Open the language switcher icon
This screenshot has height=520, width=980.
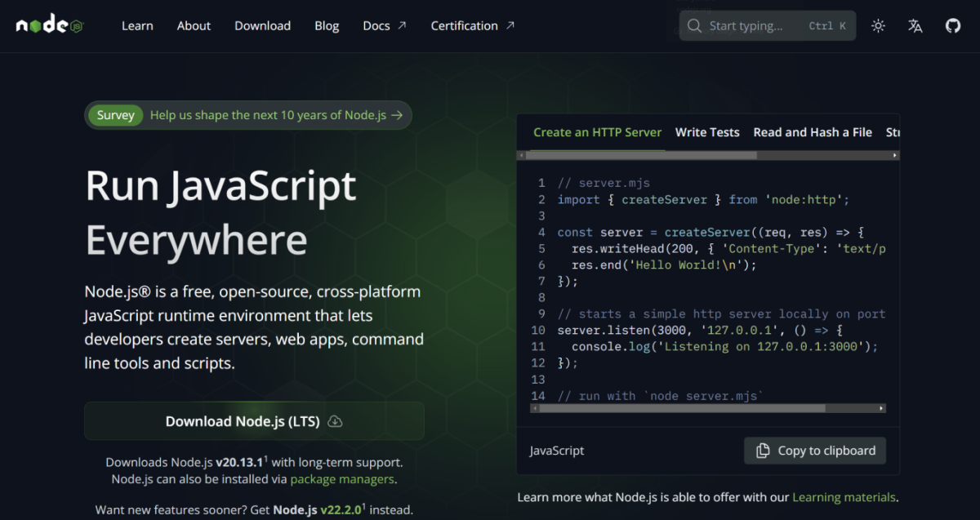tap(915, 25)
